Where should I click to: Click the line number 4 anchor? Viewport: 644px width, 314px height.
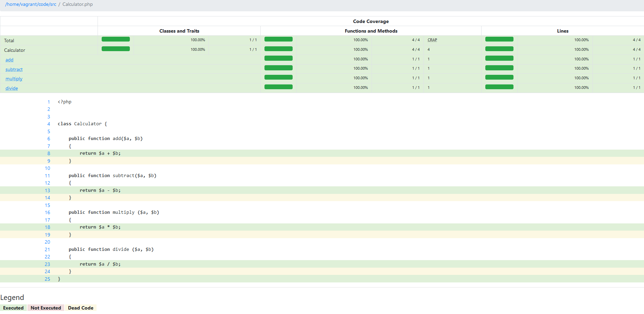click(x=49, y=124)
